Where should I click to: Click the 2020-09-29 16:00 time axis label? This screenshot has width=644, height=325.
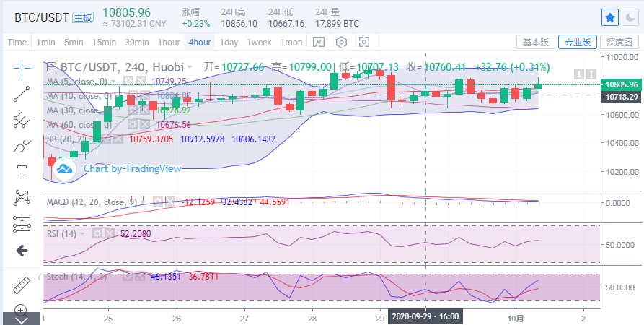tap(425, 317)
